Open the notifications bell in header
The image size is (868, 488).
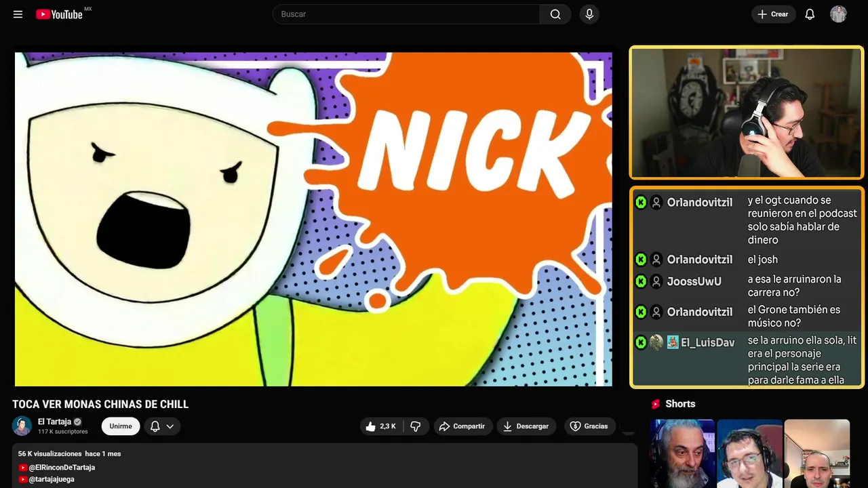pos(810,14)
